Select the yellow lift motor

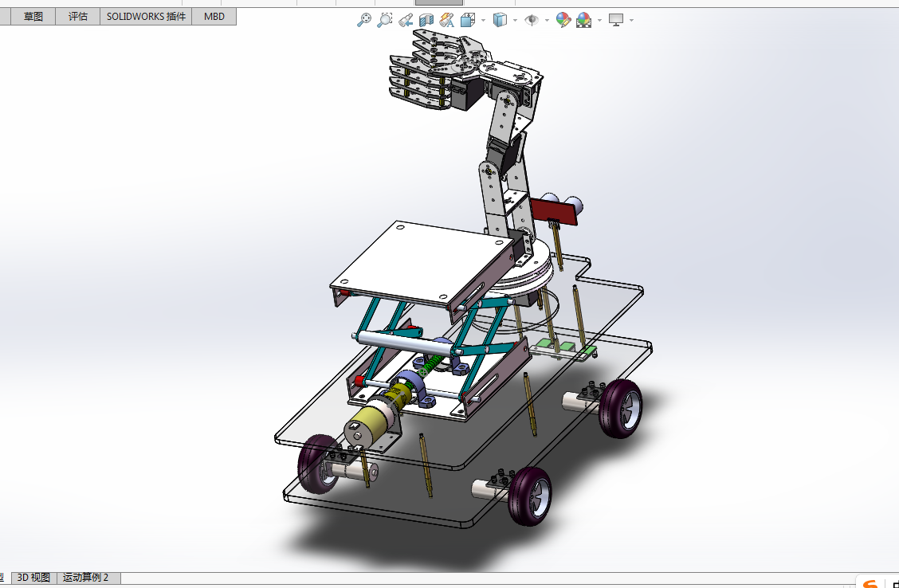(x=371, y=423)
